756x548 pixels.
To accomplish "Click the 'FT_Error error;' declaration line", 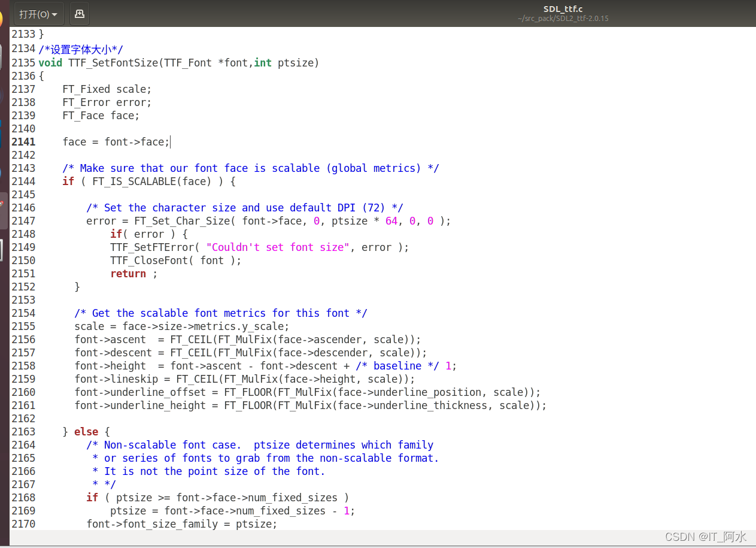I will 107,102.
